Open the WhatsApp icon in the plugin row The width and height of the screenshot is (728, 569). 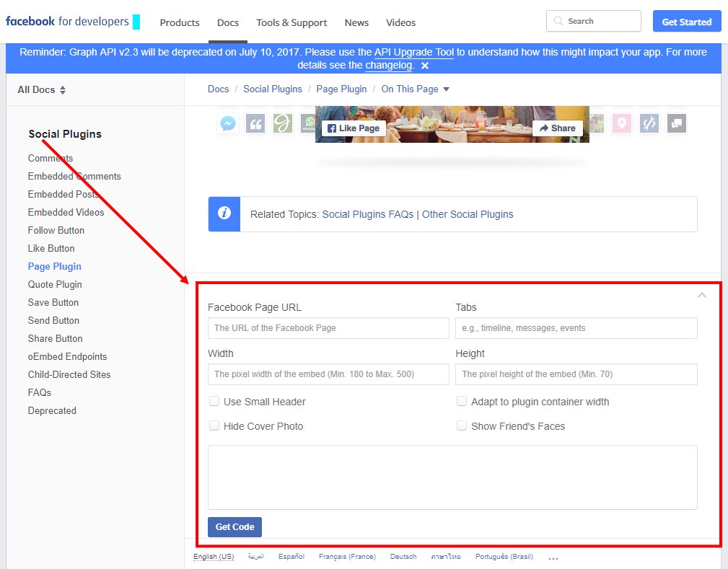309,123
